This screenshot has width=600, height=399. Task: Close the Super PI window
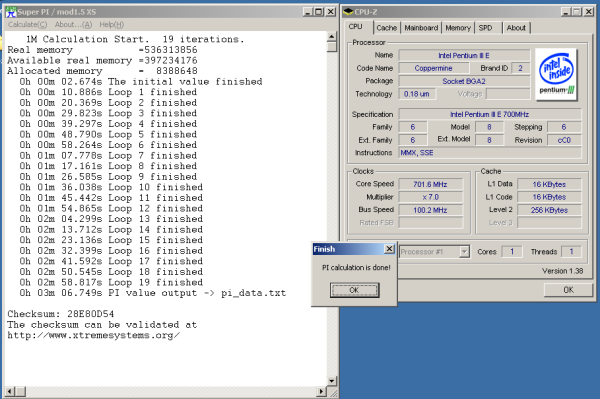331,12
